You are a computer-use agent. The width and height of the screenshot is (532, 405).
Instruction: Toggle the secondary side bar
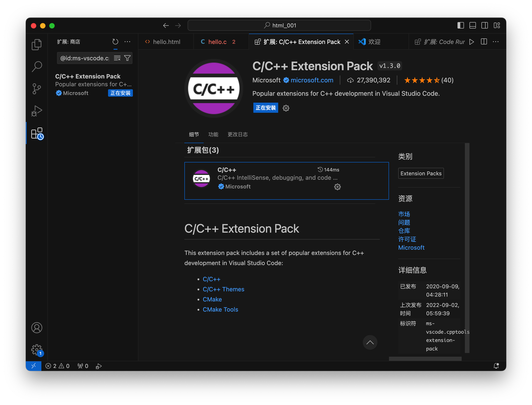(484, 25)
